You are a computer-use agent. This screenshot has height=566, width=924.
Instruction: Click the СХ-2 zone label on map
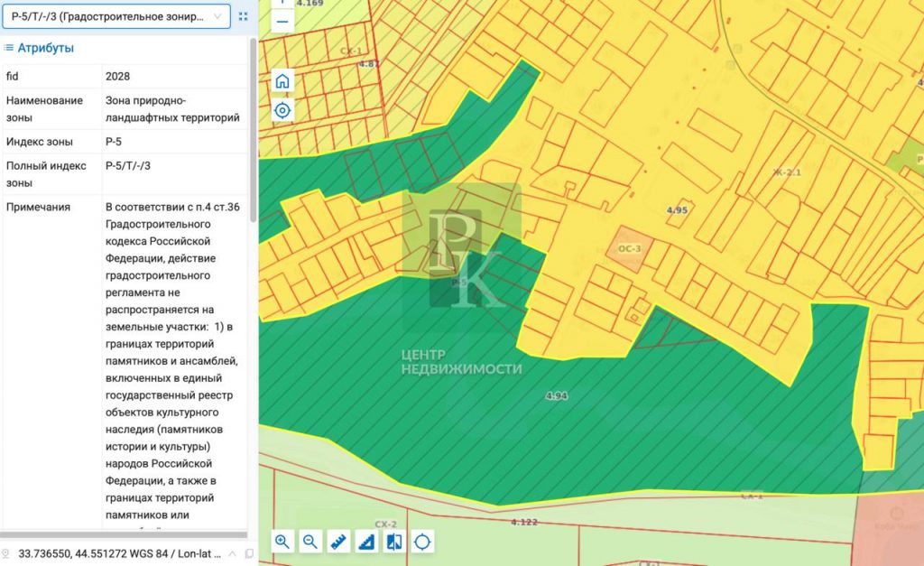[x=385, y=524]
